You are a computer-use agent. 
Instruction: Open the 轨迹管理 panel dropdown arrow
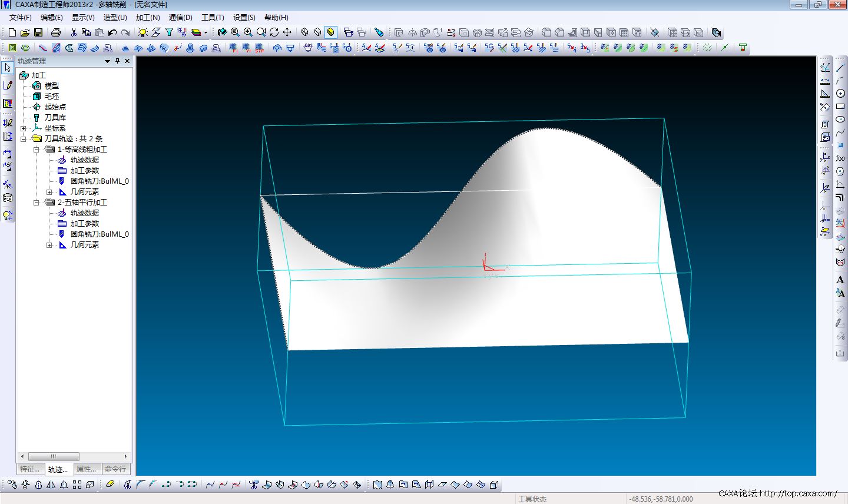[107, 61]
